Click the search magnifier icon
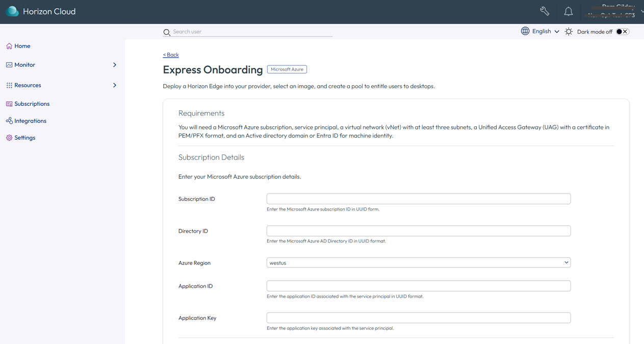The image size is (644, 344). [x=167, y=32]
